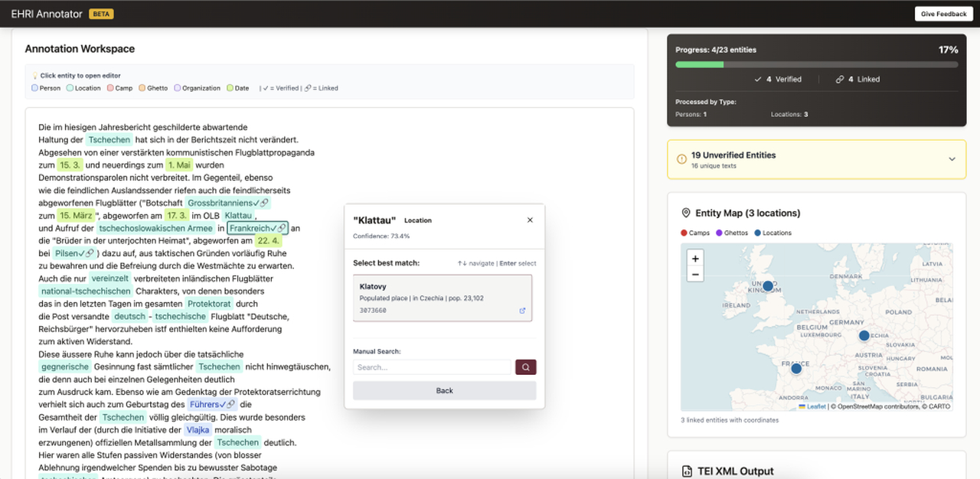Select the Klatovy match result
This screenshot has height=479, width=980.
click(x=442, y=298)
